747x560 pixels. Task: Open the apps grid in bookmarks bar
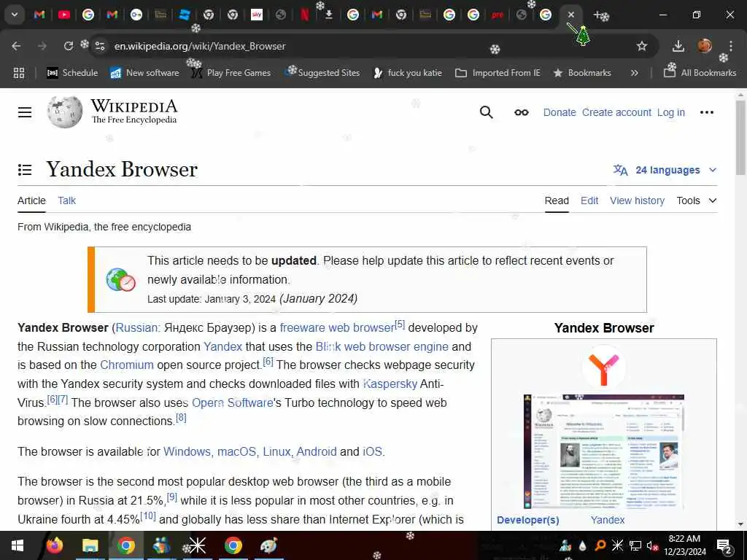point(19,73)
